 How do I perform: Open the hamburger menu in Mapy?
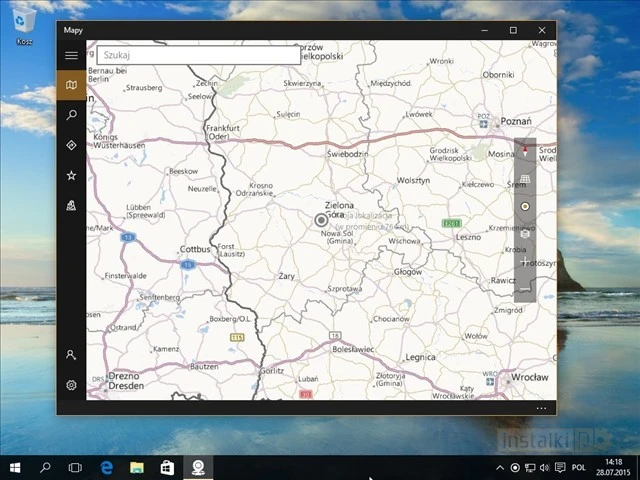71,55
